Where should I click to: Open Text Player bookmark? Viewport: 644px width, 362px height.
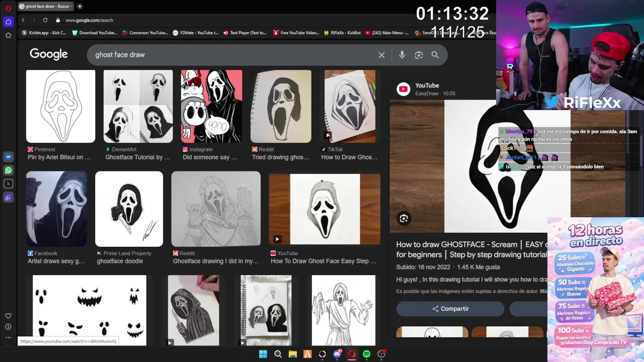[x=245, y=33]
